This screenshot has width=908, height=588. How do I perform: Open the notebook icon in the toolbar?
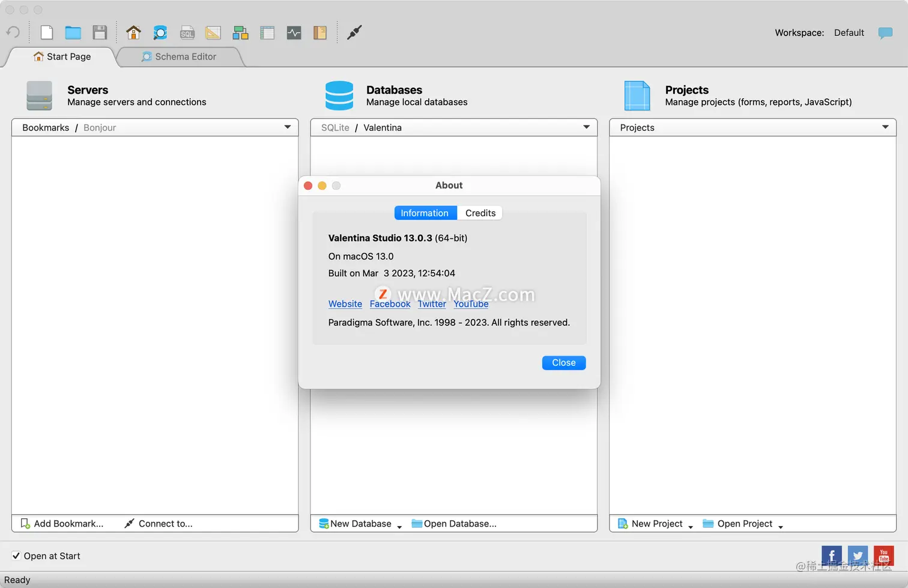[320, 32]
